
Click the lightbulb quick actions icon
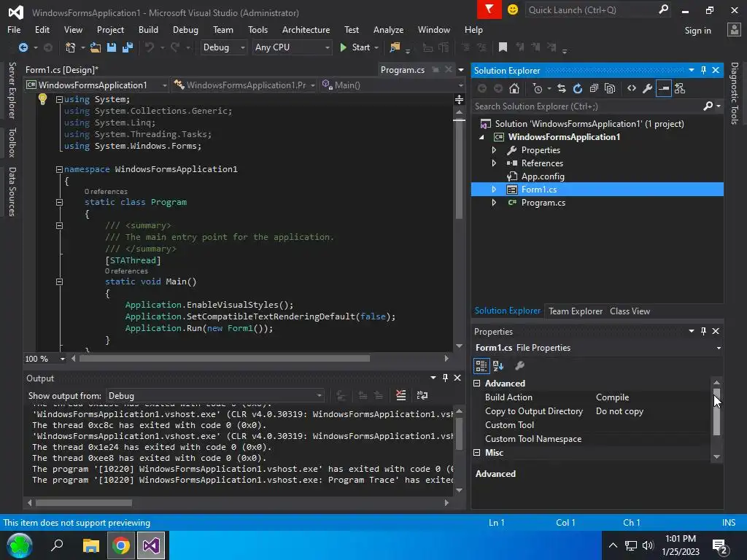42,99
